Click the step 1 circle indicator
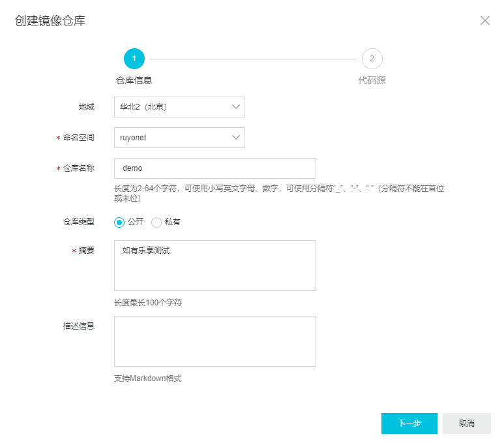 [134, 59]
